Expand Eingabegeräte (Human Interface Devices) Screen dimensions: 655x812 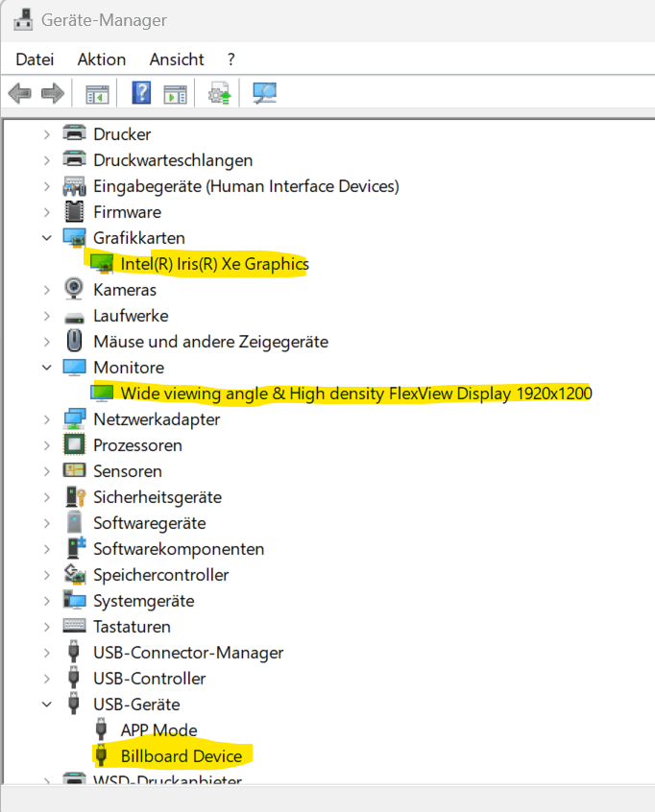click(47, 186)
